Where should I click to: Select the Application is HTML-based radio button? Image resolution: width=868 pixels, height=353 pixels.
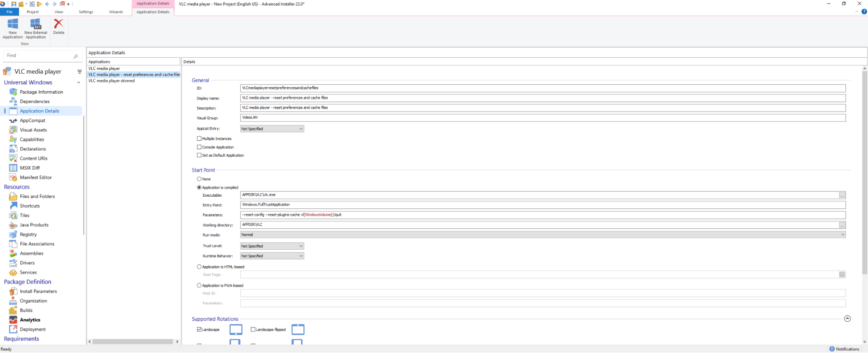199,267
